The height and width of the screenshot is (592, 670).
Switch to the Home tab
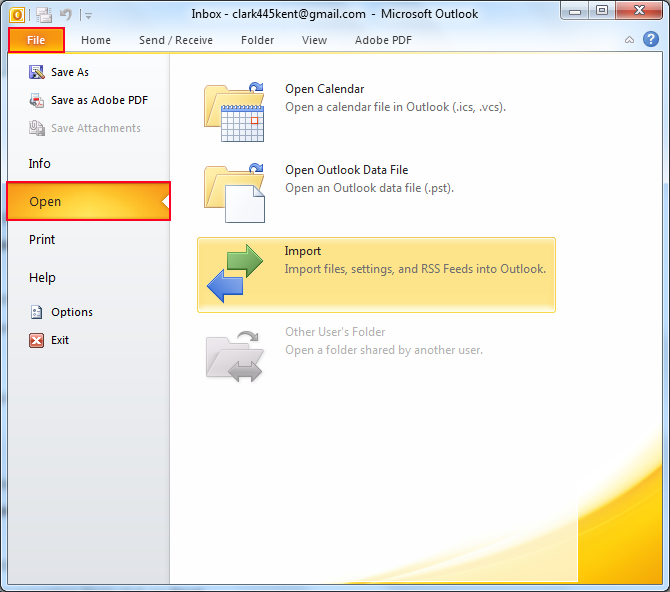pos(96,40)
